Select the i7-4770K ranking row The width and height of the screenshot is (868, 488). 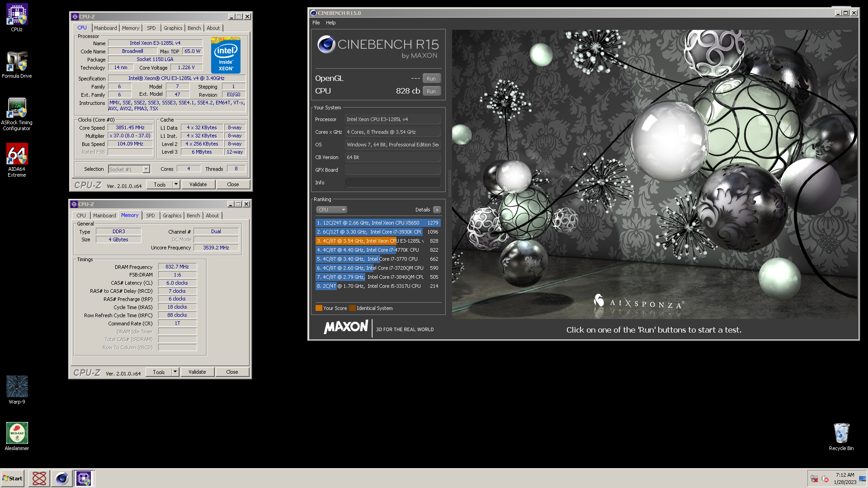pyautogui.click(x=378, y=250)
